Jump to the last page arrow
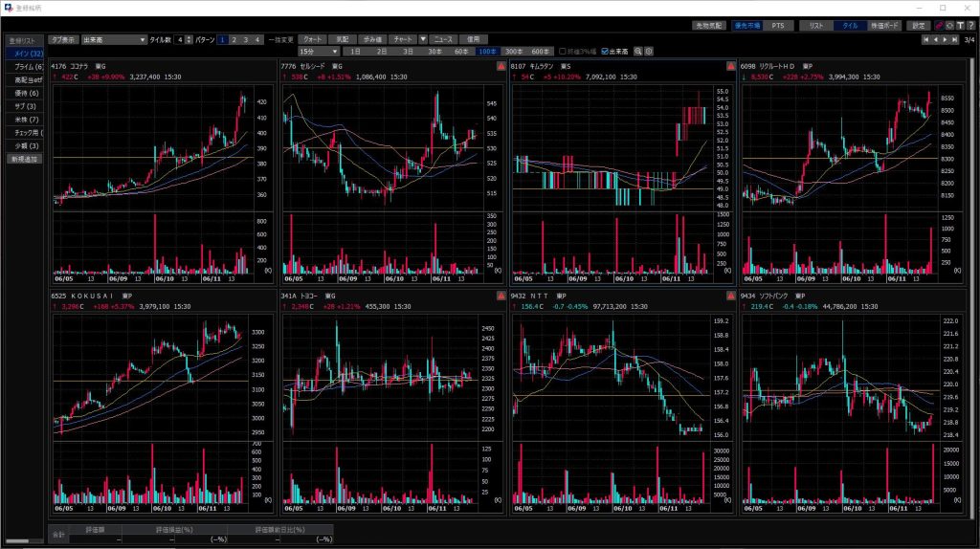The width and height of the screenshot is (980, 549). click(x=955, y=39)
